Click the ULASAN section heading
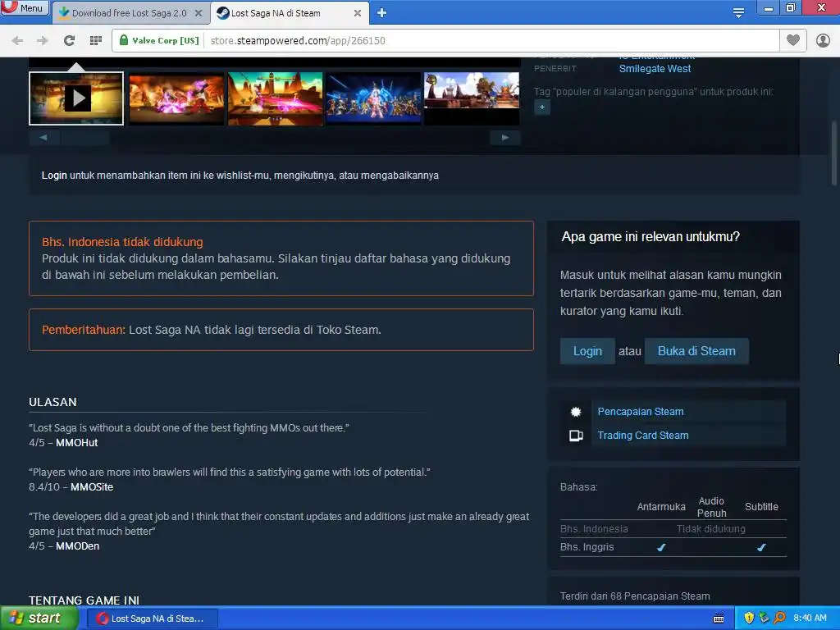Viewport: 840px width, 630px height. 52,402
